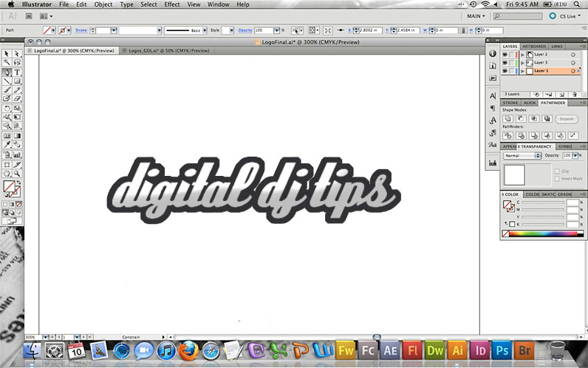Delete selection with Layers trash icon
Screen dimensions: 588x368
575,94
